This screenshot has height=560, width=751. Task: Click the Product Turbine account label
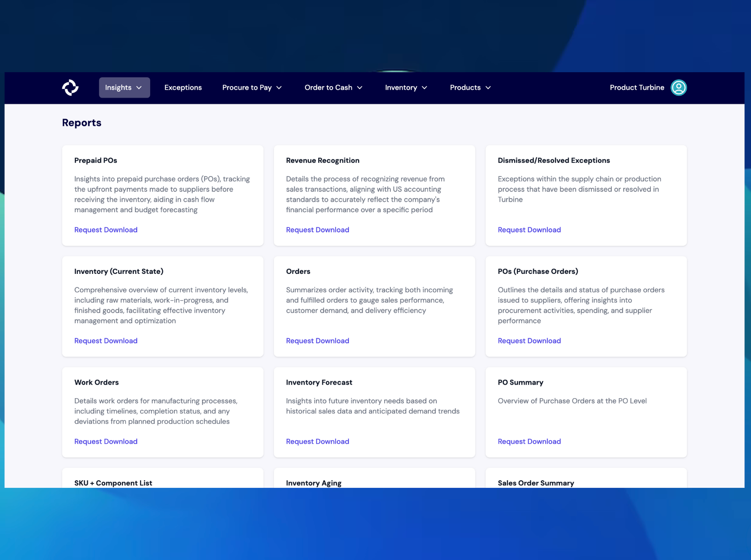[637, 87]
